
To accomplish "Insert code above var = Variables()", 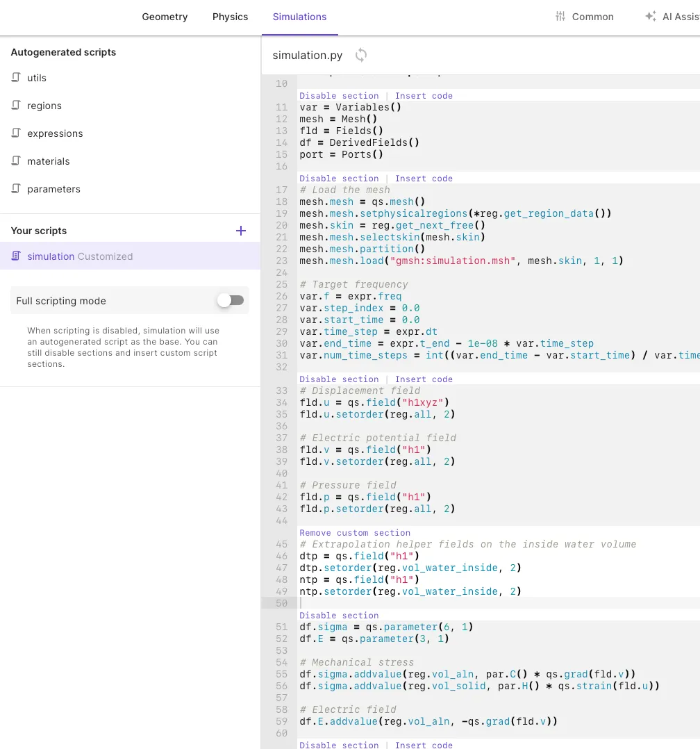I will (x=424, y=96).
